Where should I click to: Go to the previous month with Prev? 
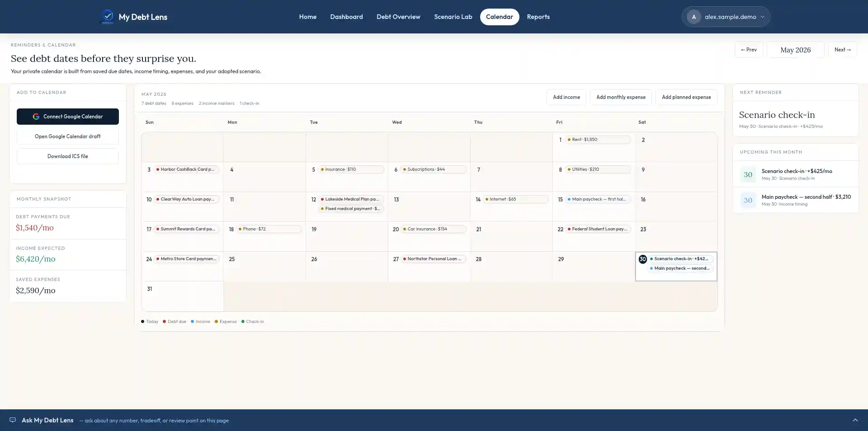749,50
